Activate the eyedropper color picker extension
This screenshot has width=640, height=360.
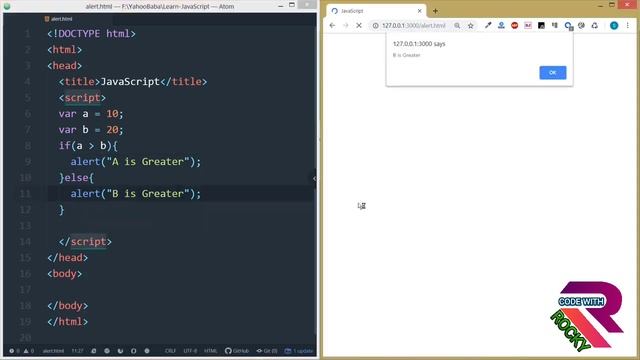pyautogui.click(x=488, y=25)
